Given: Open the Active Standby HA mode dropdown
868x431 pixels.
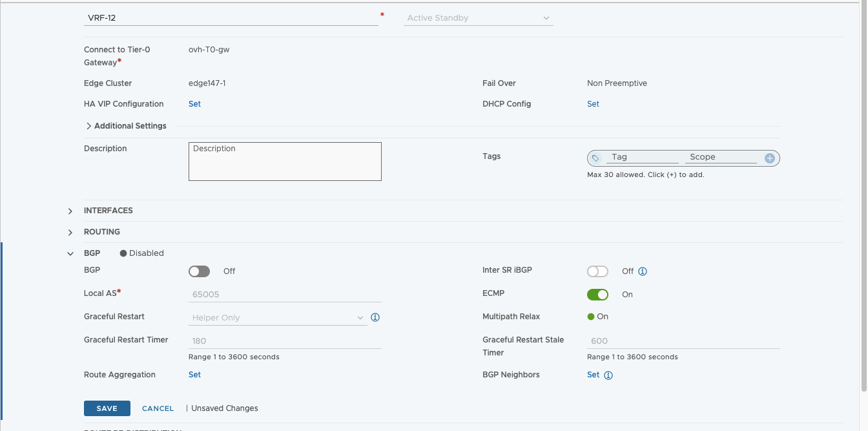Looking at the screenshot, I should [x=478, y=18].
